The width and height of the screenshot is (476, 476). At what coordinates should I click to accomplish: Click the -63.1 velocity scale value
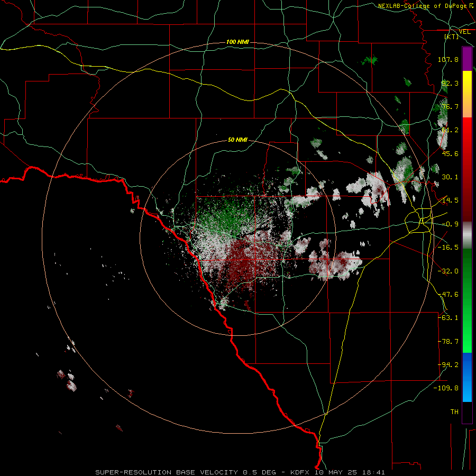[448, 318]
